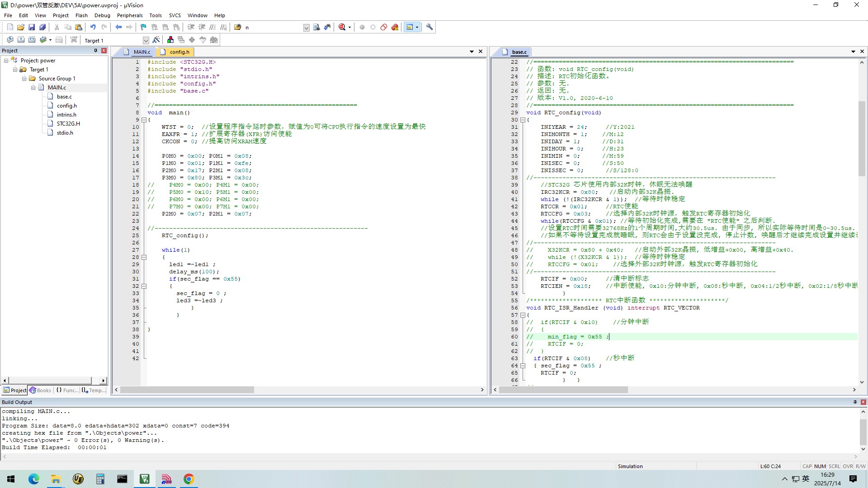Switch to the Functions panel tab
868x488 pixels.
(x=67, y=390)
